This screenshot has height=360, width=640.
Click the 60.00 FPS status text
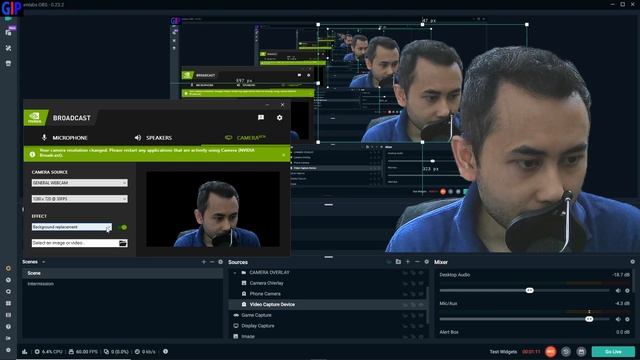[86, 351]
